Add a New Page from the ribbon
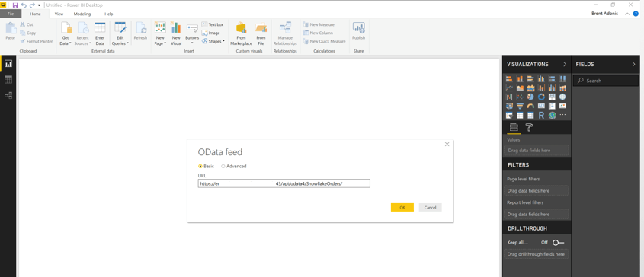The width and height of the screenshot is (644, 277). [x=160, y=28]
